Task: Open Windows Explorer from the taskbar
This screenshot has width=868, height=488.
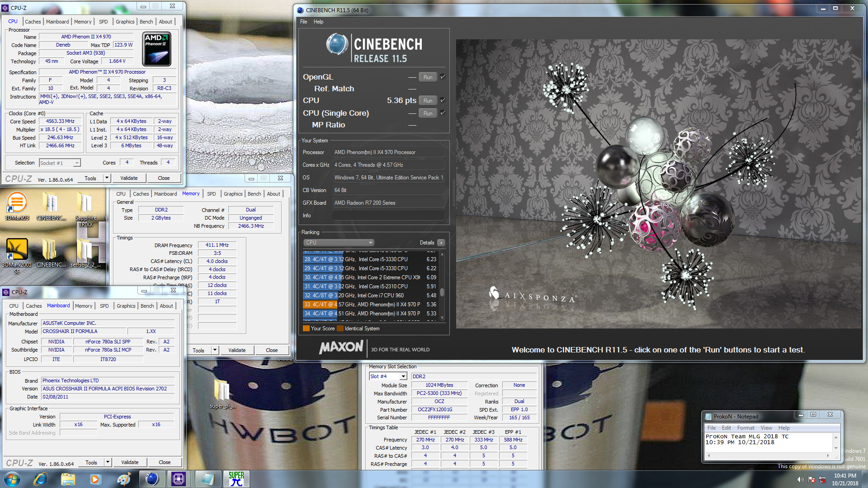Action: pyautogui.click(x=68, y=479)
